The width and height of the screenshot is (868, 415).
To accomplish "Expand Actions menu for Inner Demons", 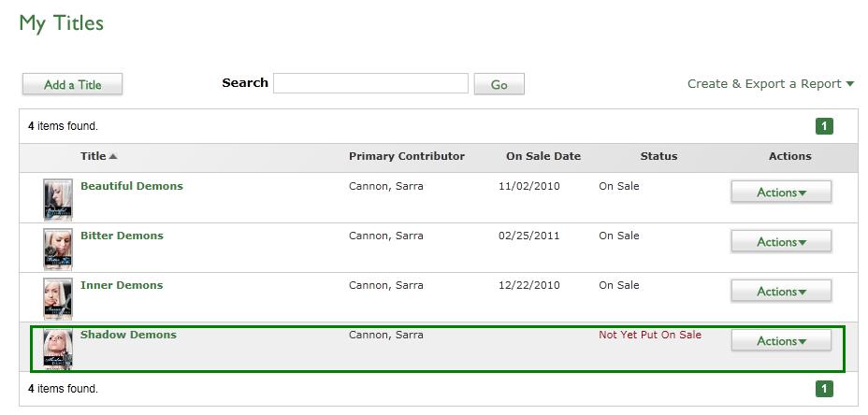I will point(780,292).
